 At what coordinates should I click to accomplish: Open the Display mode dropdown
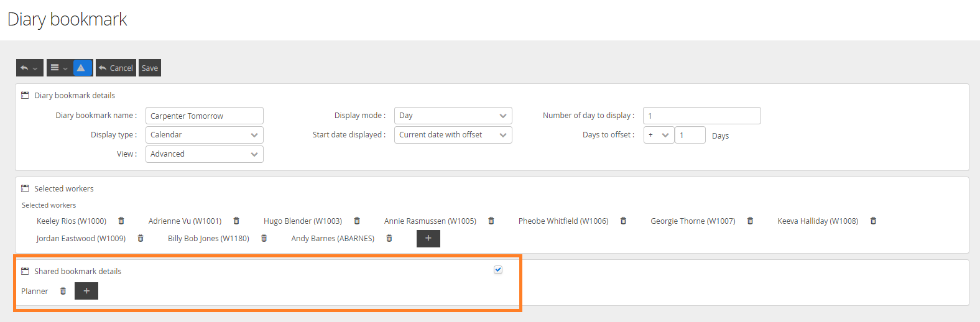(x=453, y=116)
